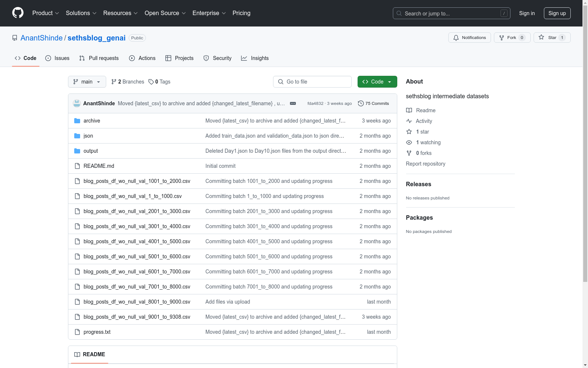Click the file icon for blog_posts_df_wo_null_val_5001_to_6000.csv
588x368 pixels.
pos(77,256)
